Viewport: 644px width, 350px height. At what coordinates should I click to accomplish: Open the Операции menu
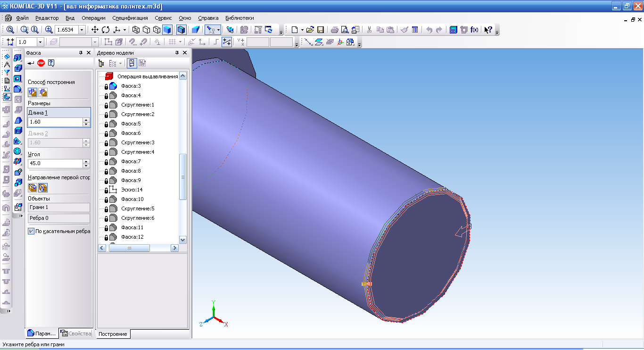(x=93, y=18)
